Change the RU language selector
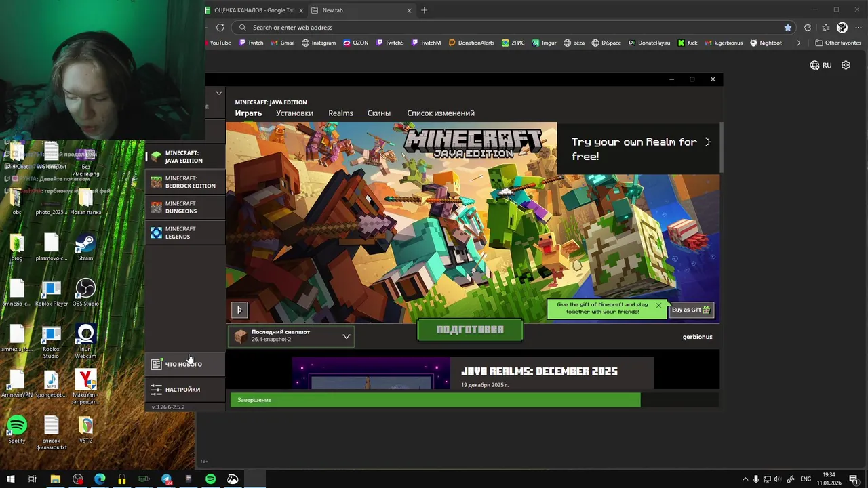 coord(821,65)
